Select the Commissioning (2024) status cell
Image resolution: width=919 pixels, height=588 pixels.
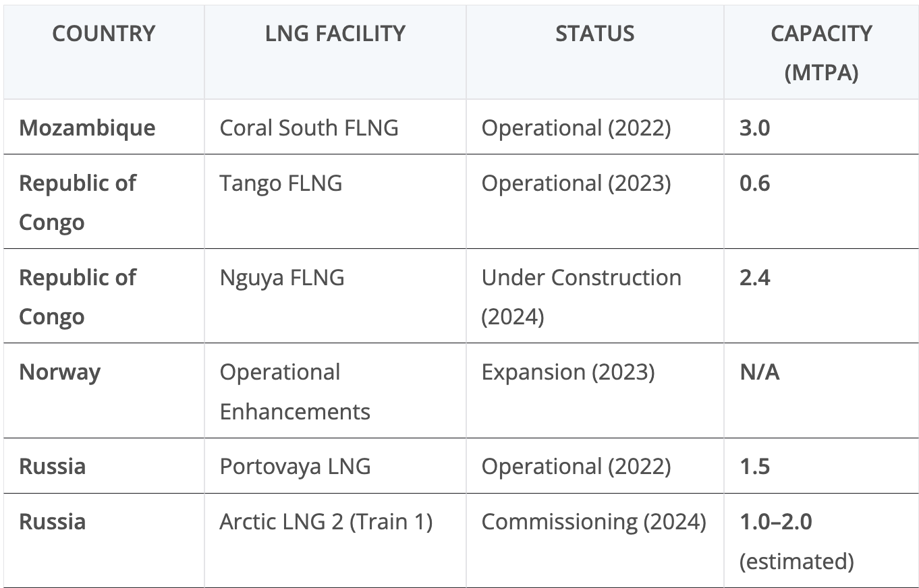(595, 540)
